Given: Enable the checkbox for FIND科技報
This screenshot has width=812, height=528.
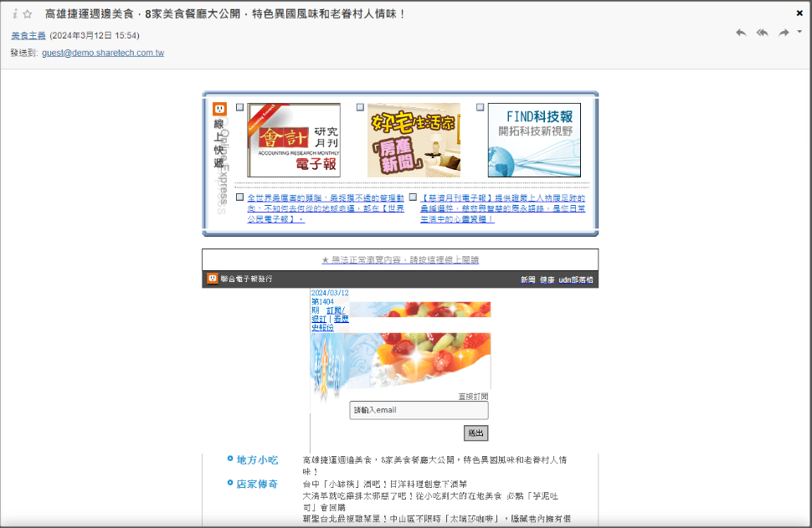Looking at the screenshot, I should click(x=481, y=108).
